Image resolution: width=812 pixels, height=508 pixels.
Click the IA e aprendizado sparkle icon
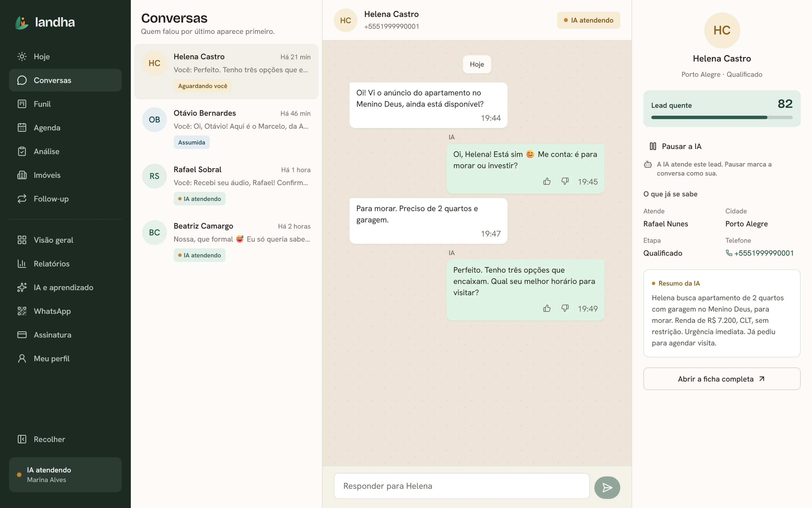click(22, 287)
